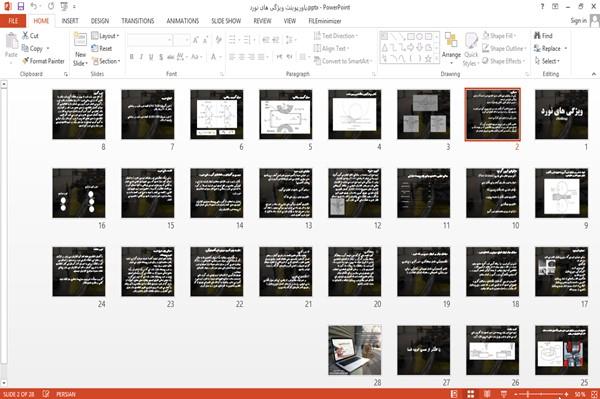Screen dimensions: 600x399
Task: Toggle Strikethrough formatting
Action: (171, 57)
